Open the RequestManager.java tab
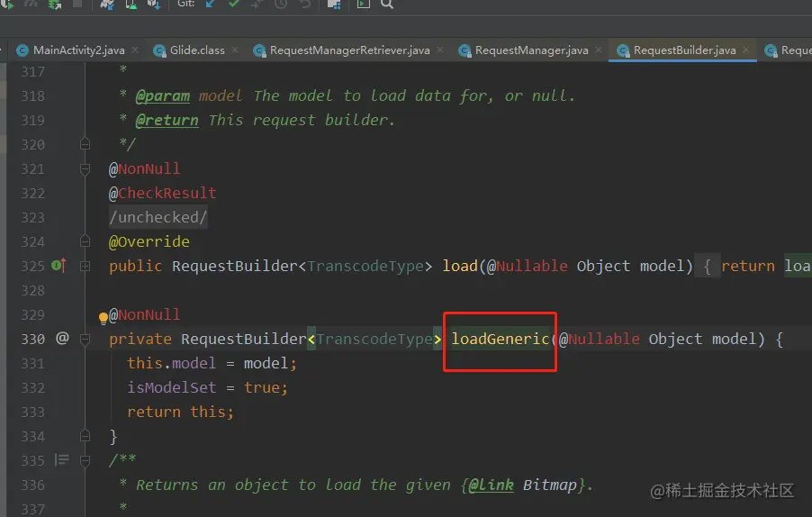 pyautogui.click(x=531, y=50)
